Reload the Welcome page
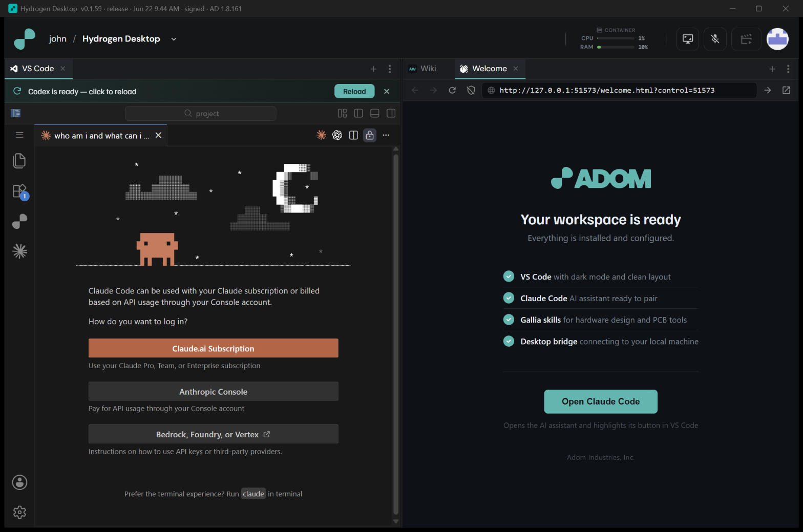 [452, 90]
